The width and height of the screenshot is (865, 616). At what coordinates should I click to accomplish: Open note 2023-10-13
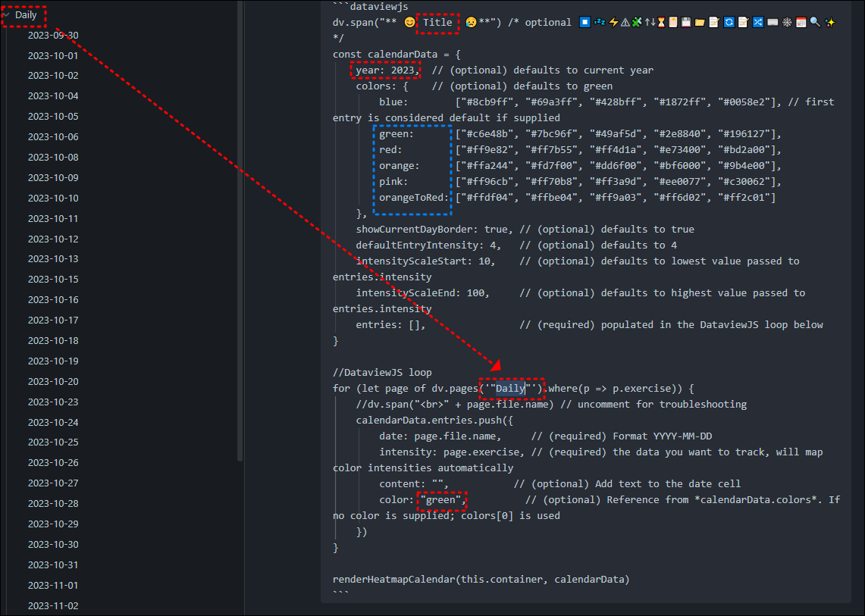pyautogui.click(x=53, y=258)
